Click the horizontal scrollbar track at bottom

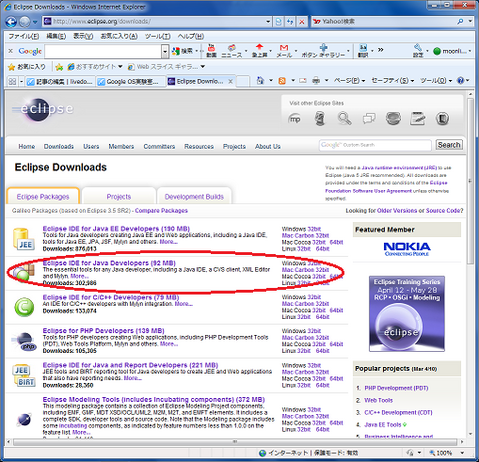pos(235,442)
